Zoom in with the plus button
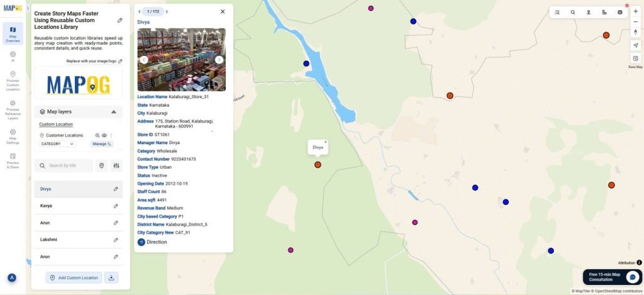The height and width of the screenshot is (295, 644). pyautogui.click(x=635, y=11)
